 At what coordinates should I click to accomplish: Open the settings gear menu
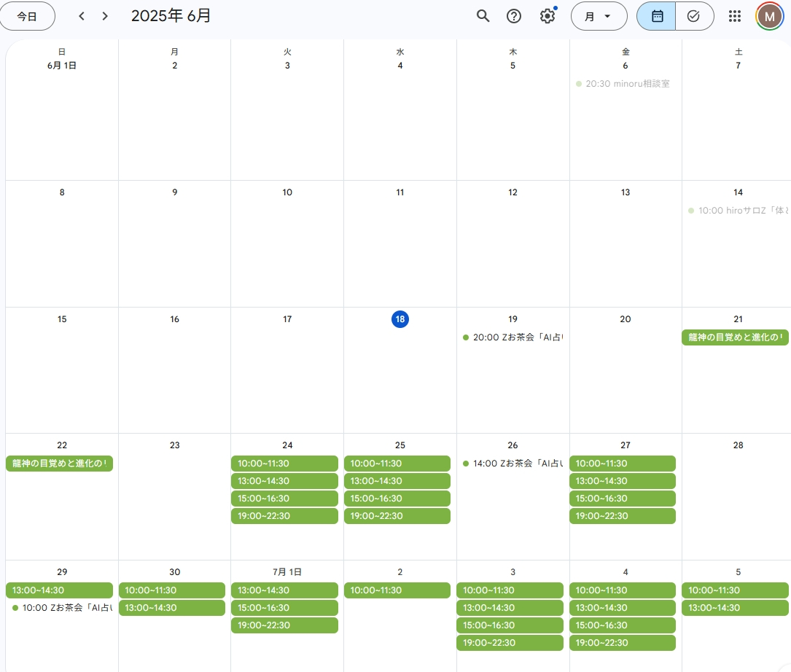(x=548, y=16)
